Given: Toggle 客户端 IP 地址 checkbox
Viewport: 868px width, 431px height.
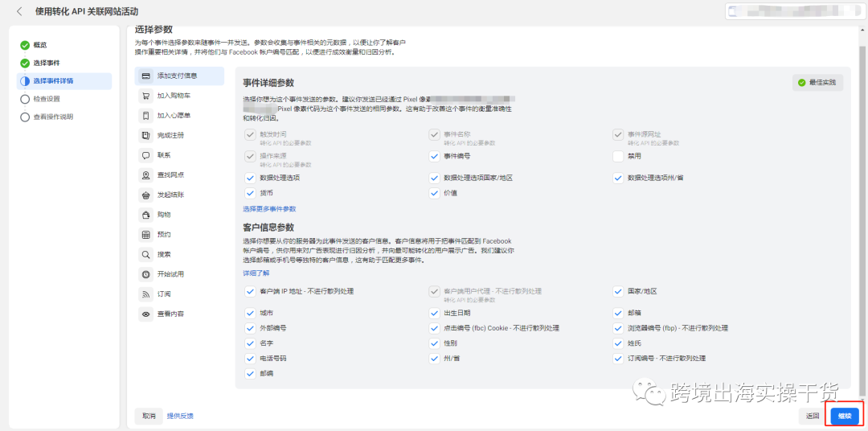Looking at the screenshot, I should 249,291.
